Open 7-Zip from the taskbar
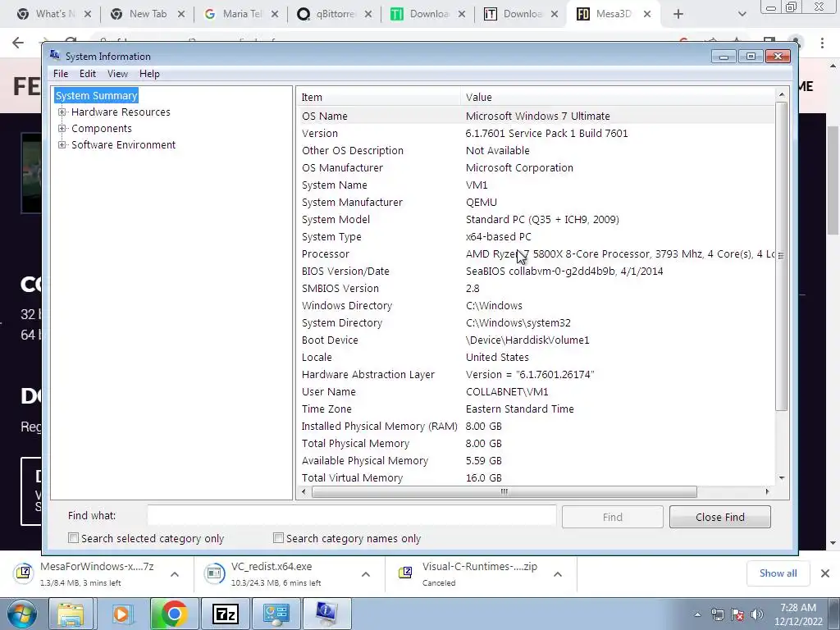This screenshot has width=840, height=630. (225, 614)
